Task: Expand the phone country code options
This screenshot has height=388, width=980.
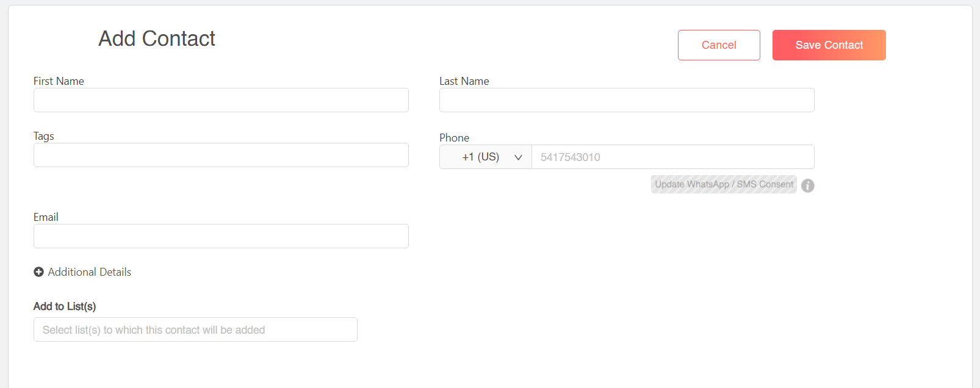Action: [x=485, y=157]
